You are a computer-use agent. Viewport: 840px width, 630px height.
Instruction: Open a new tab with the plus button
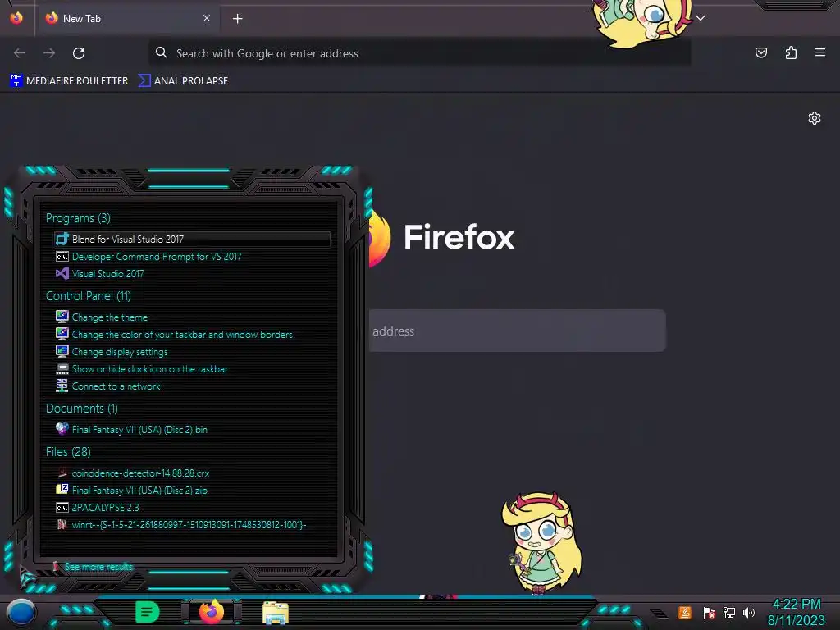[237, 19]
